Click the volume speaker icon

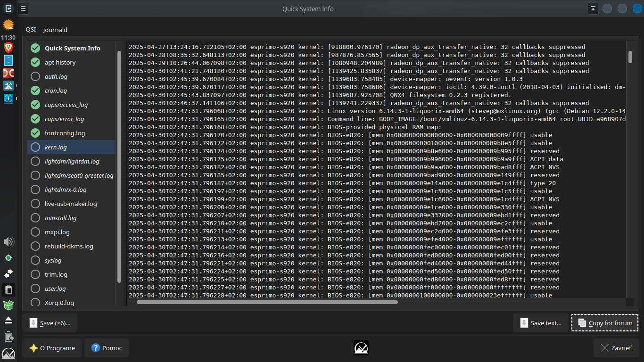[x=8, y=242]
